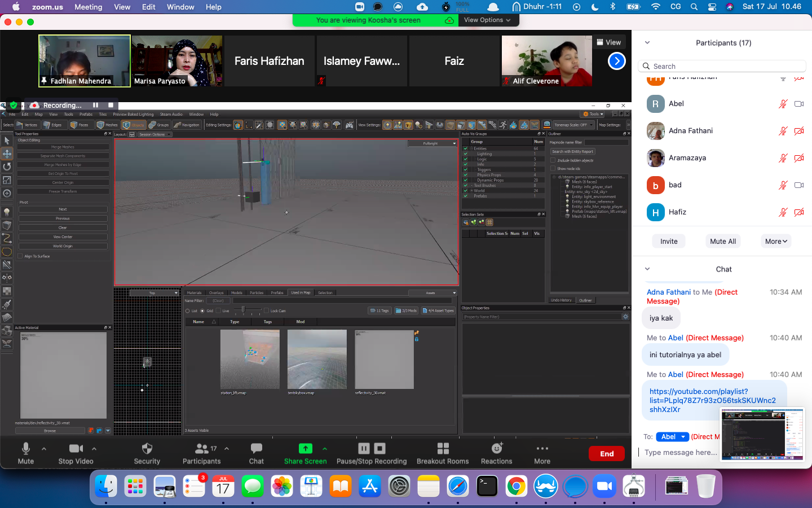
Task: Enable Align To Surface checkbox
Action: coord(20,256)
